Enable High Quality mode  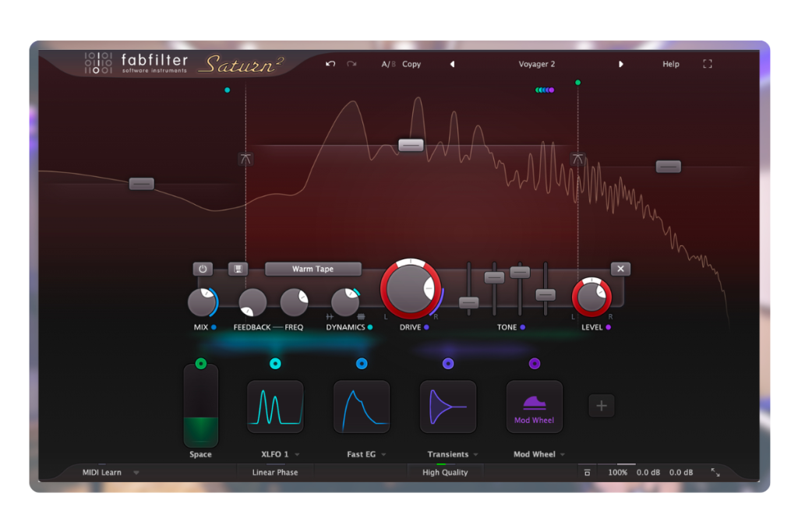tap(446, 472)
